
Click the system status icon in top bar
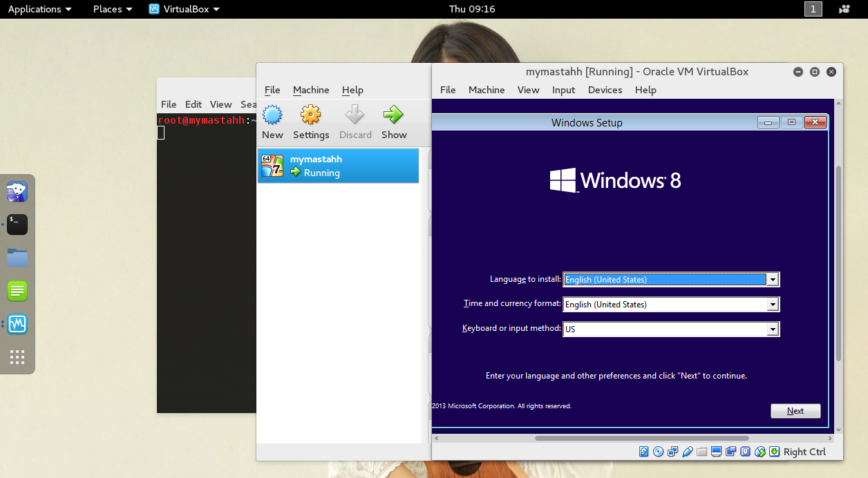[845, 9]
